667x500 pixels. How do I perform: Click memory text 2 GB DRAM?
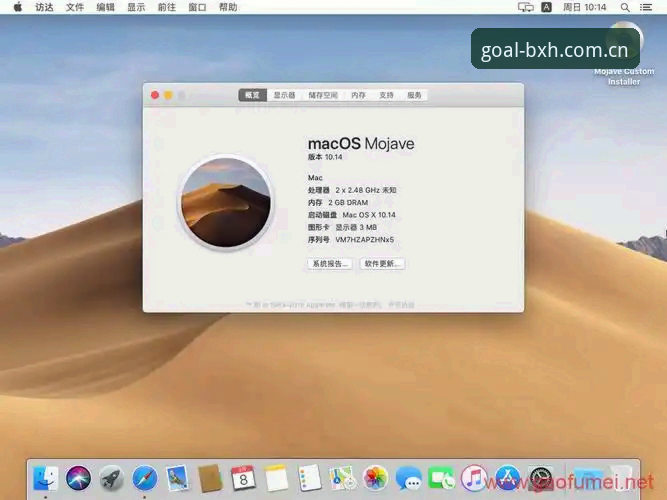coord(348,203)
